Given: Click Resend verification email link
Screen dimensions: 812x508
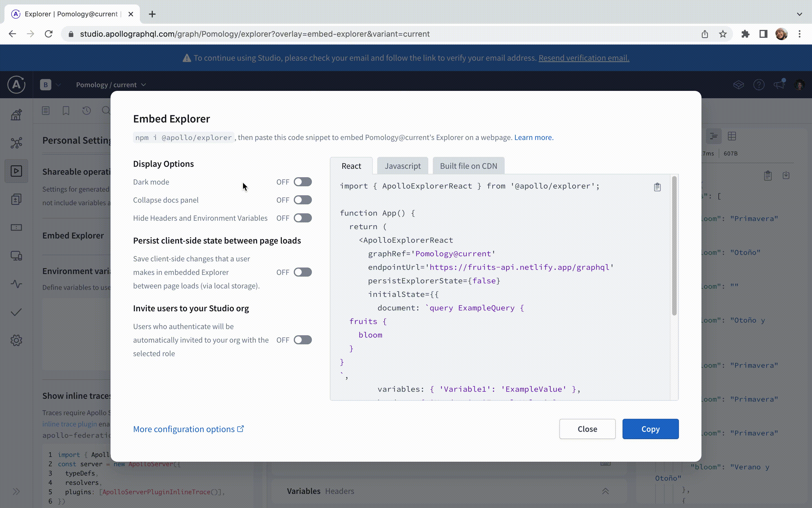Looking at the screenshot, I should (584, 58).
